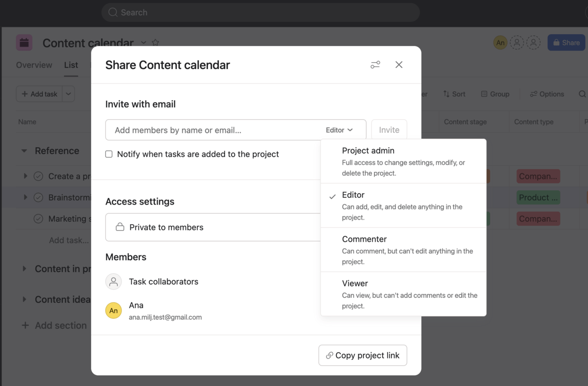Screen dimensions: 588x386
Task: Toggle completion on the Brainstorming task
Action: tap(38, 197)
